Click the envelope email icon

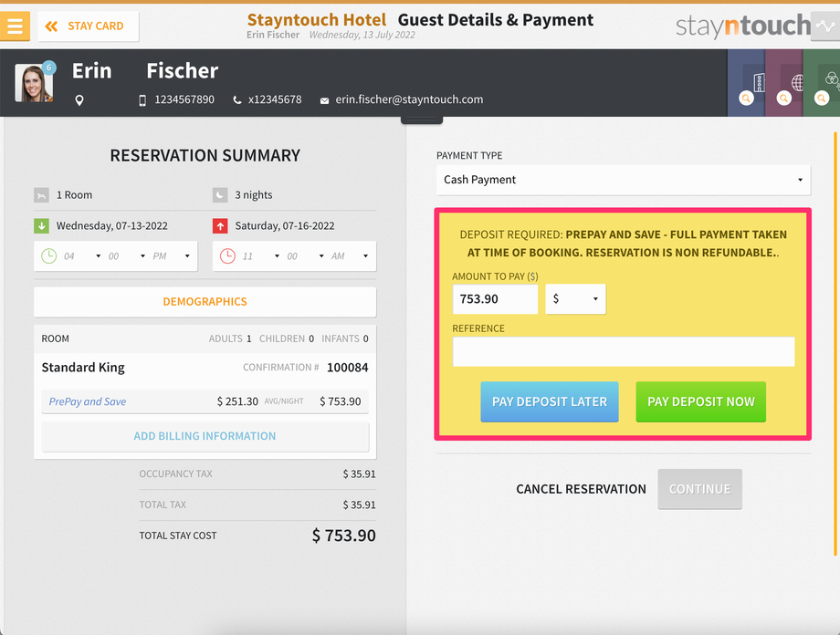point(324,100)
